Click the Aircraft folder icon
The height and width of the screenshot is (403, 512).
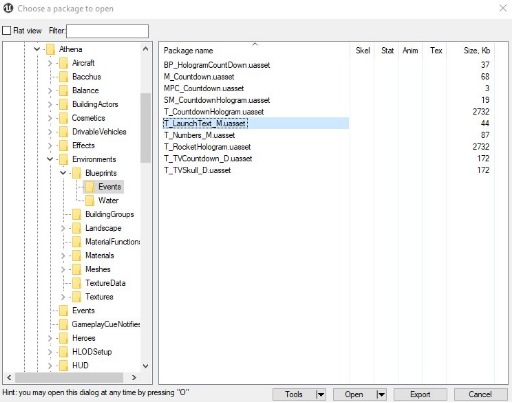coord(63,63)
